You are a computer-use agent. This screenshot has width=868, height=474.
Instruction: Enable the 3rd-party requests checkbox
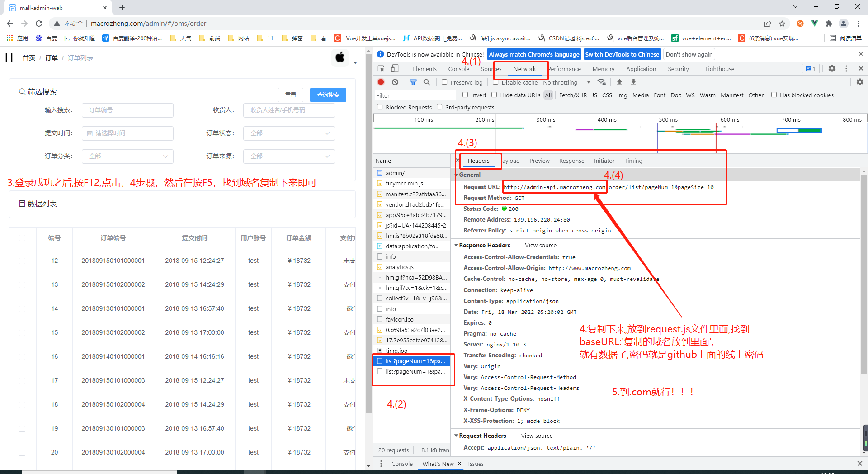[439, 107]
